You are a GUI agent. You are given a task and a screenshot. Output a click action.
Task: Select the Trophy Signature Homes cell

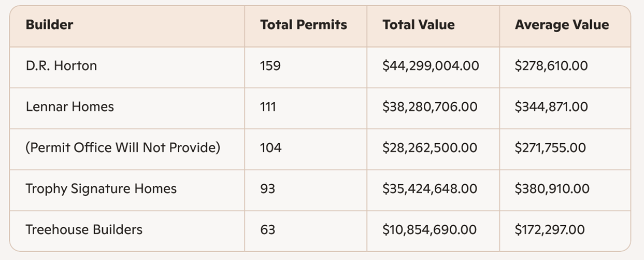click(x=101, y=188)
